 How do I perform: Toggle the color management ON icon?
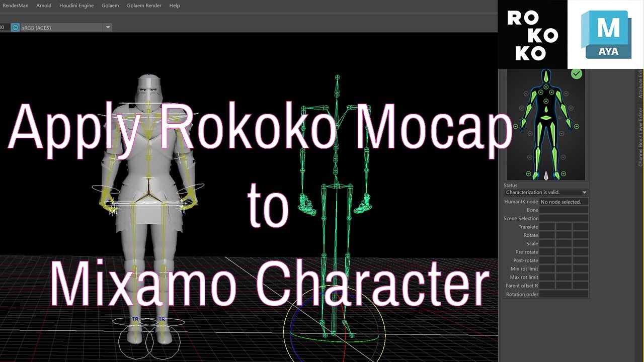(15, 27)
